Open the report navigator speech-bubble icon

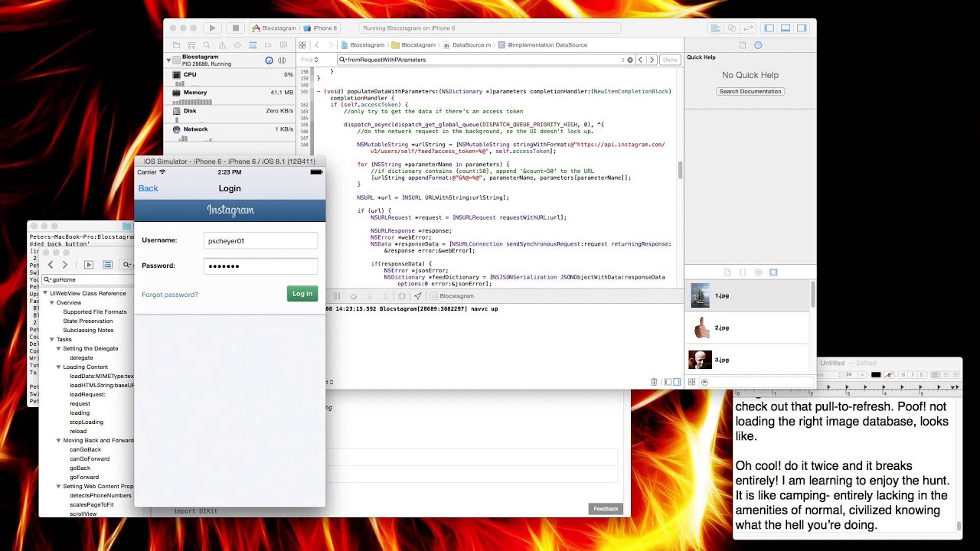click(283, 45)
